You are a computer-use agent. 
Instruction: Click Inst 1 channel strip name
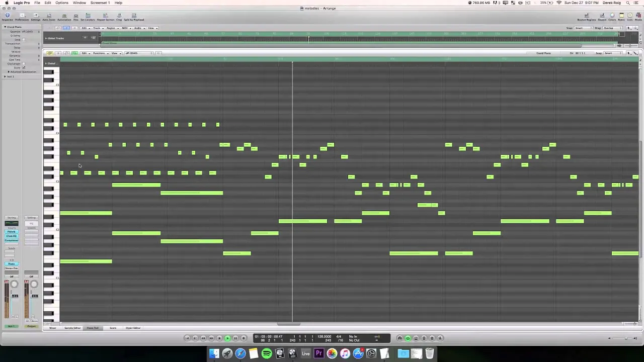pos(12,326)
